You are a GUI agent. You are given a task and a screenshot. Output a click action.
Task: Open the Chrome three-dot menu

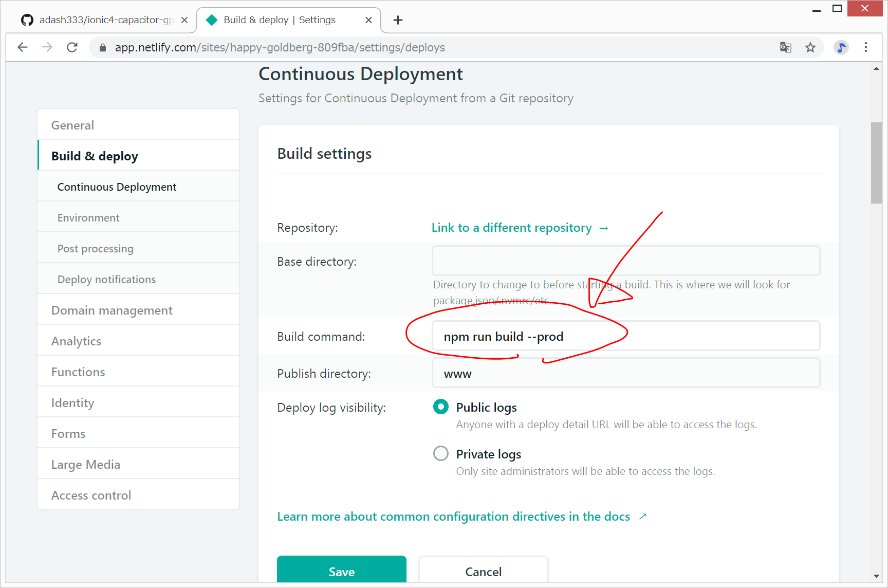point(866,47)
